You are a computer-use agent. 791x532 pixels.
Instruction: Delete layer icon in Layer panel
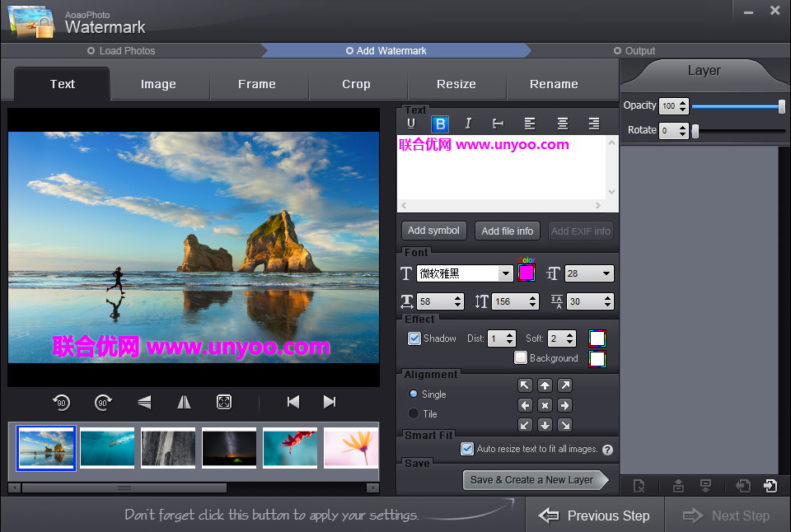tap(639, 486)
